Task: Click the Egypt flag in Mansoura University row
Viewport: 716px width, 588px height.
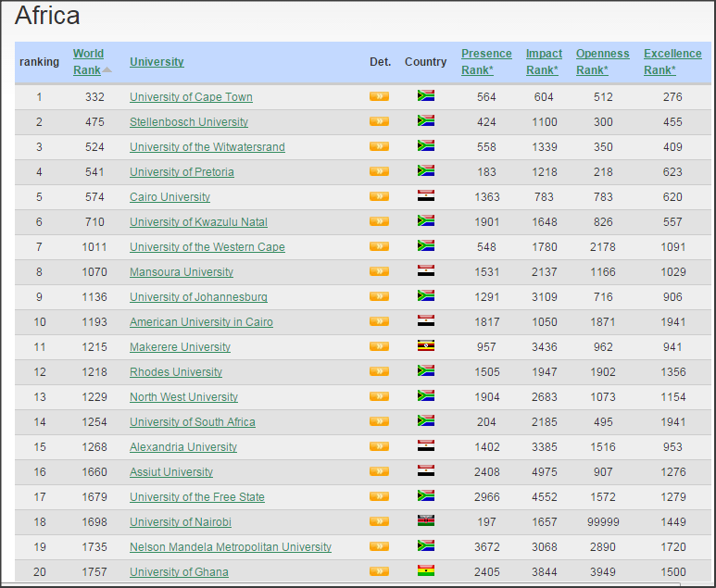Action: [x=426, y=270]
